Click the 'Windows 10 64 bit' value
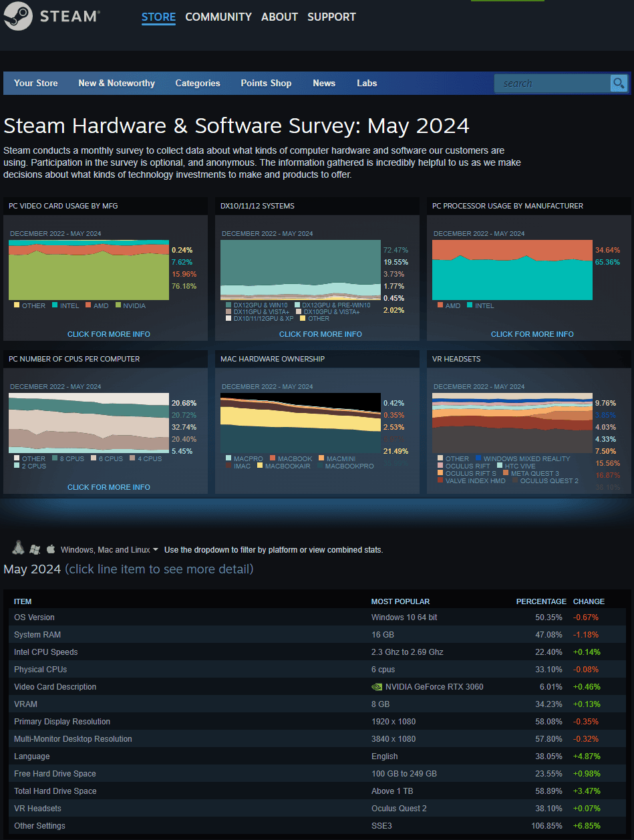 (404, 617)
